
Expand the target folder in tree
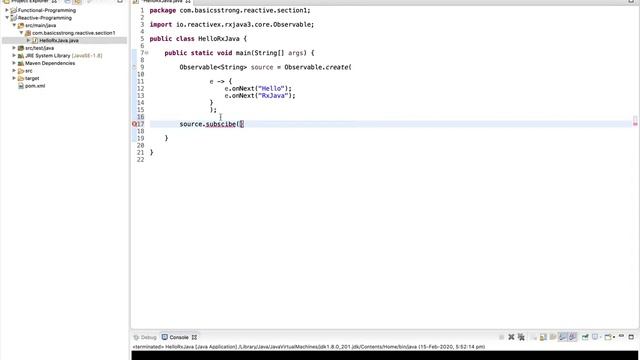(x=14, y=78)
